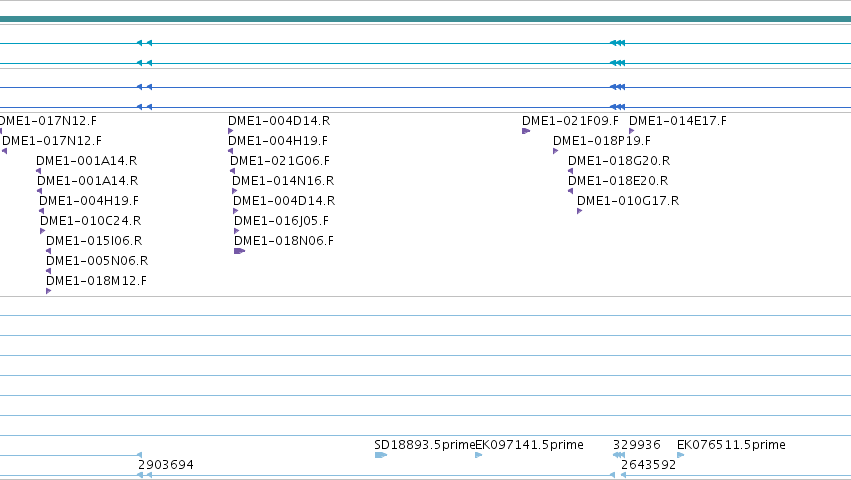Click the purple arrow marker for DME1-014E17.F

pos(632,131)
